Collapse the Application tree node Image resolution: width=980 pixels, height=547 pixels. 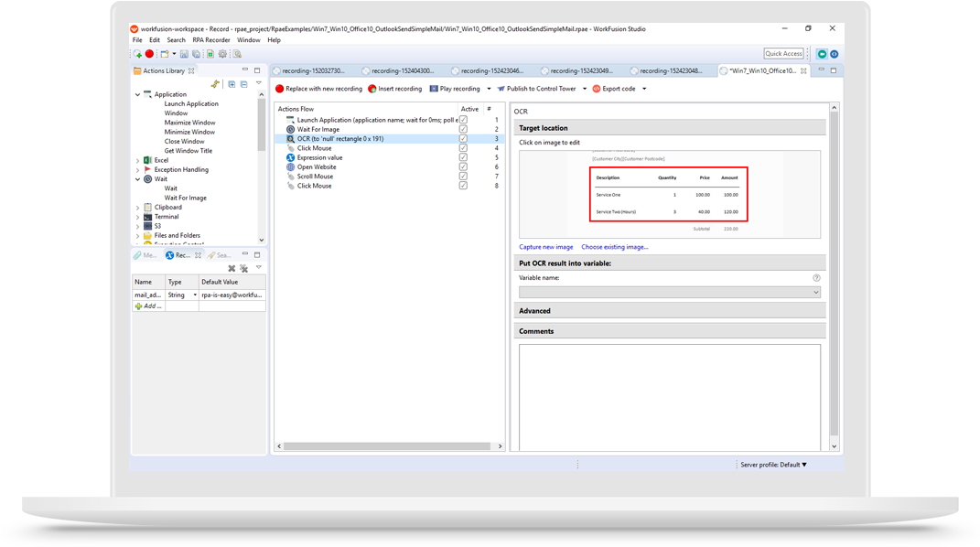click(x=137, y=94)
